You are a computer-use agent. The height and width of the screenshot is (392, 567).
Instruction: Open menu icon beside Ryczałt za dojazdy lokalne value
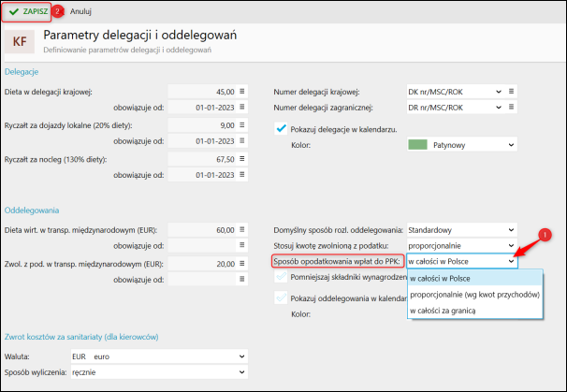tap(242, 125)
